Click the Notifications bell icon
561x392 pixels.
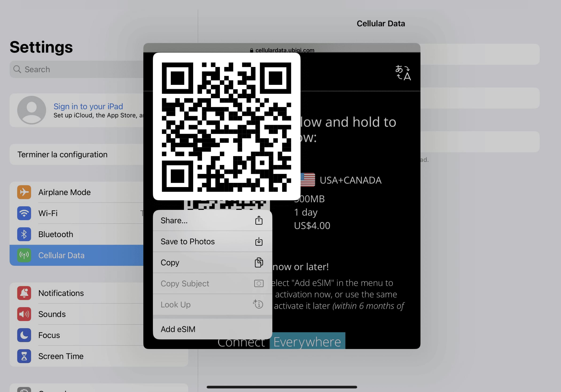[24, 293]
